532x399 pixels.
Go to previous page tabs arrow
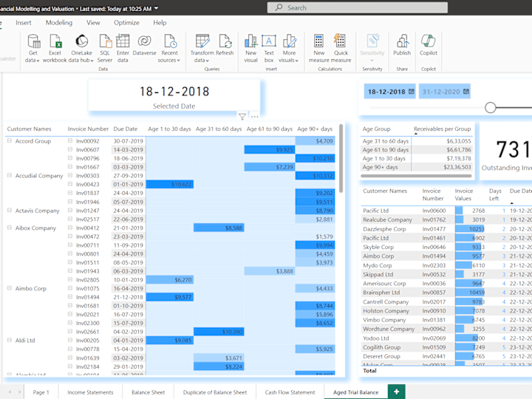click(x=10, y=392)
